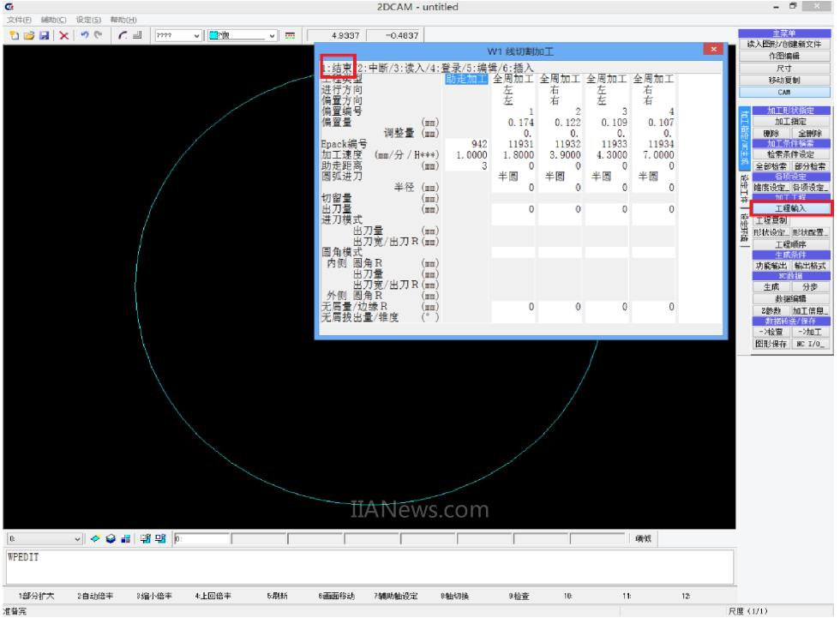This screenshot has height=618, width=840.
Task: Open the 设定(S) menu
Action: click(87, 20)
